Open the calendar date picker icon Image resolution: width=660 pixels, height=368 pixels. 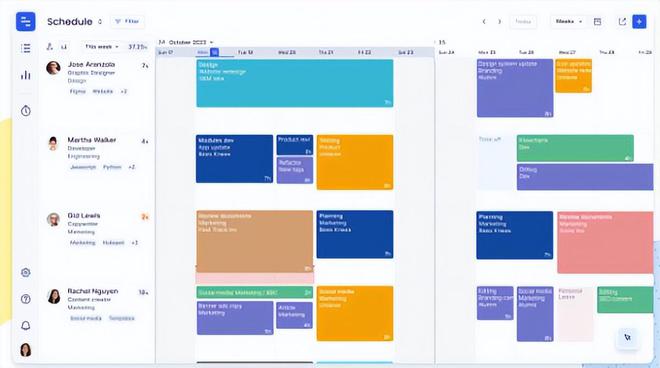(x=597, y=21)
